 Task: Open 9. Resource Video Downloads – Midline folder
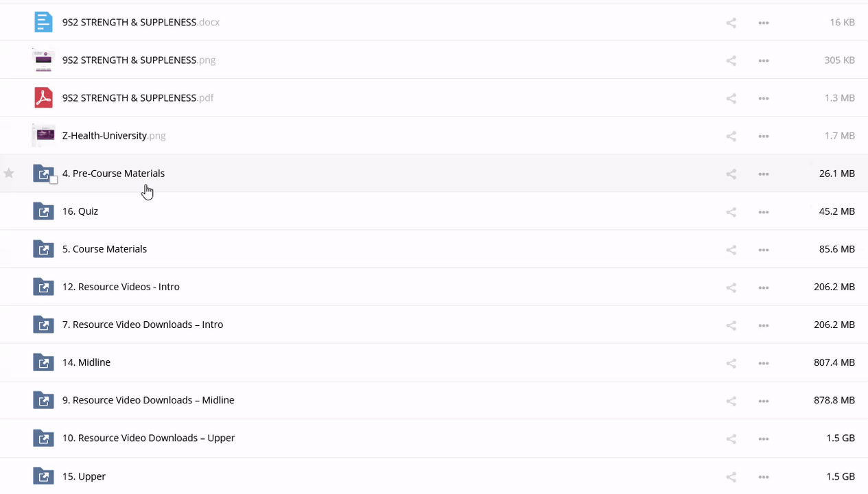point(148,400)
